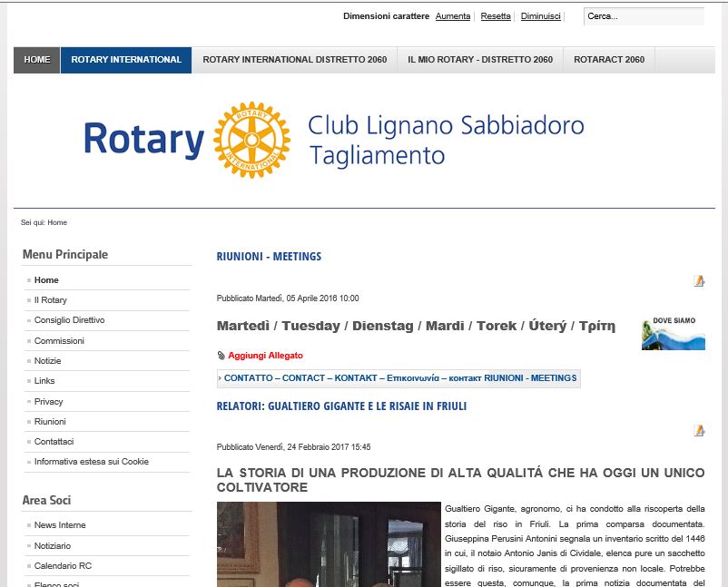The image size is (728, 587).
Task: Click the Rotary Club logo banner
Action: 334,140
